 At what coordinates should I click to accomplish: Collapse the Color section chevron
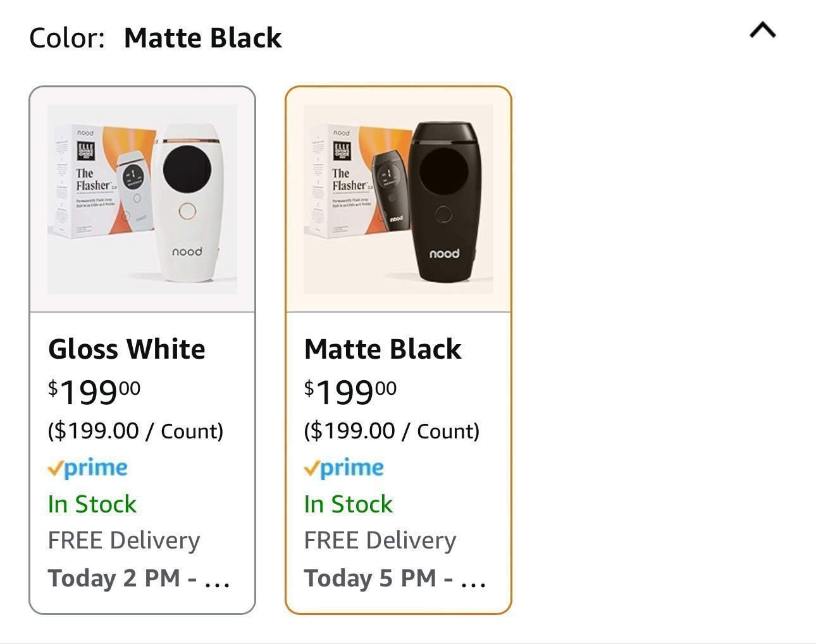pyautogui.click(x=763, y=30)
